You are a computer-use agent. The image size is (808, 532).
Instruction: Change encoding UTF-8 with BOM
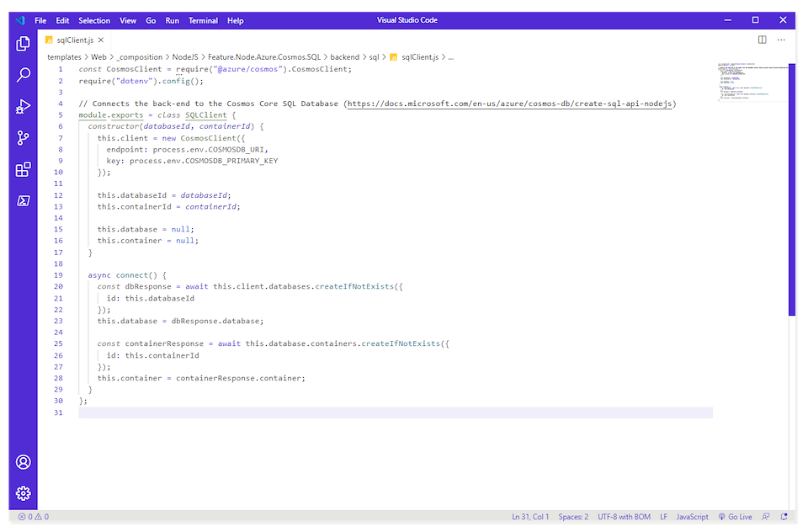[624, 517]
